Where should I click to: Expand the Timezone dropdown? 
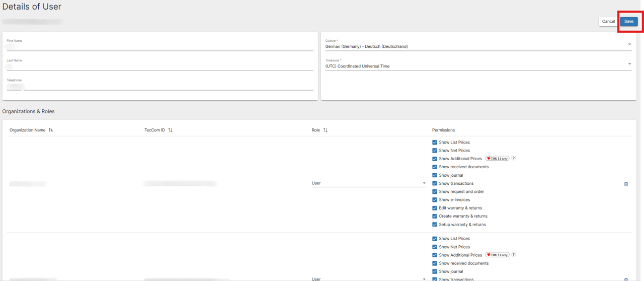tap(478, 66)
